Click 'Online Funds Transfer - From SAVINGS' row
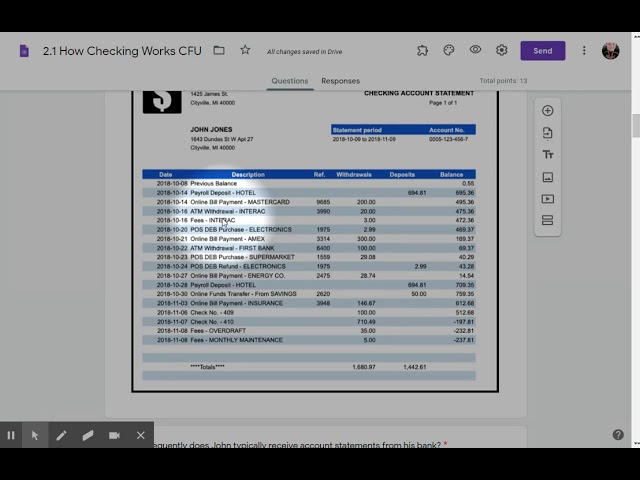This screenshot has height=480, width=640. (309, 294)
